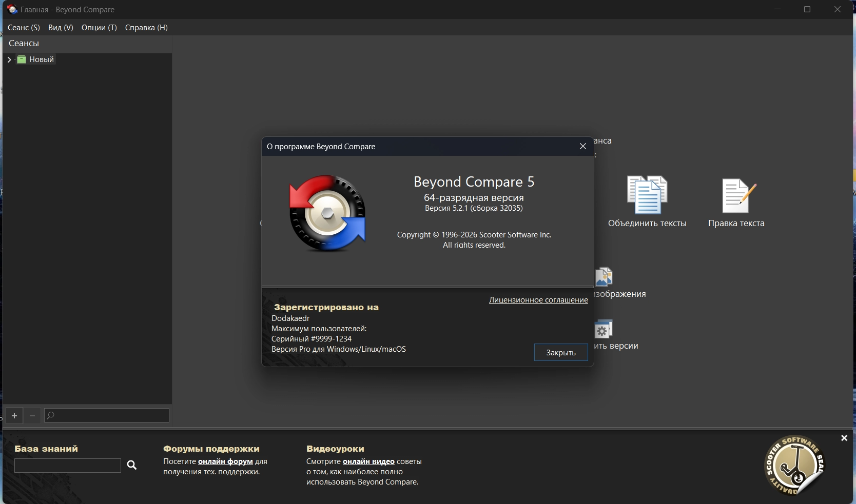
Task: Select the Новый folder in Сеансы tree
Action: 42,59
